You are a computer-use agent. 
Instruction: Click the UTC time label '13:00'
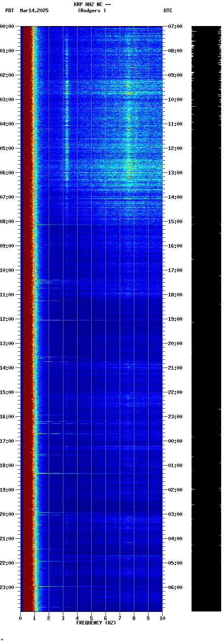pos(175,173)
